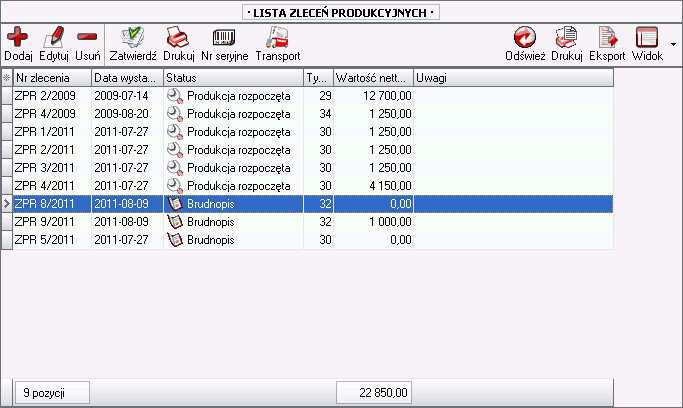
Task: Click Brudnopis notebook icon in ZPR 8/2011 row
Action: 175,204
